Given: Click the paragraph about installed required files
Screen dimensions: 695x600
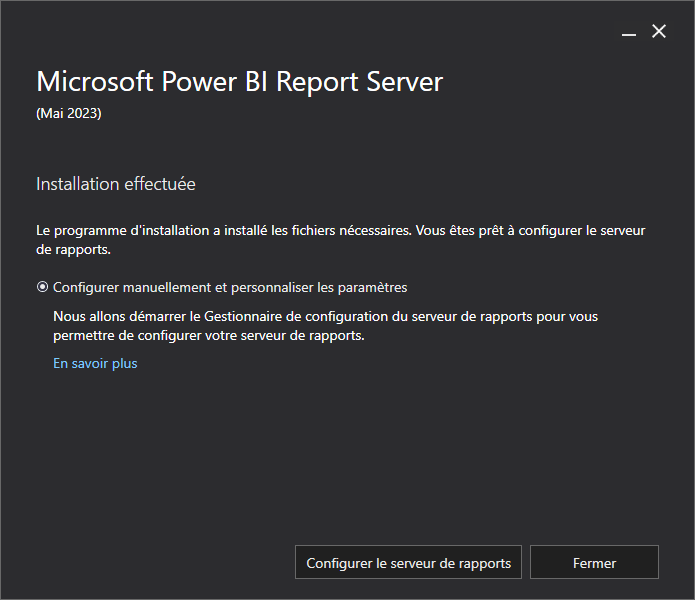Looking at the screenshot, I should click(340, 240).
